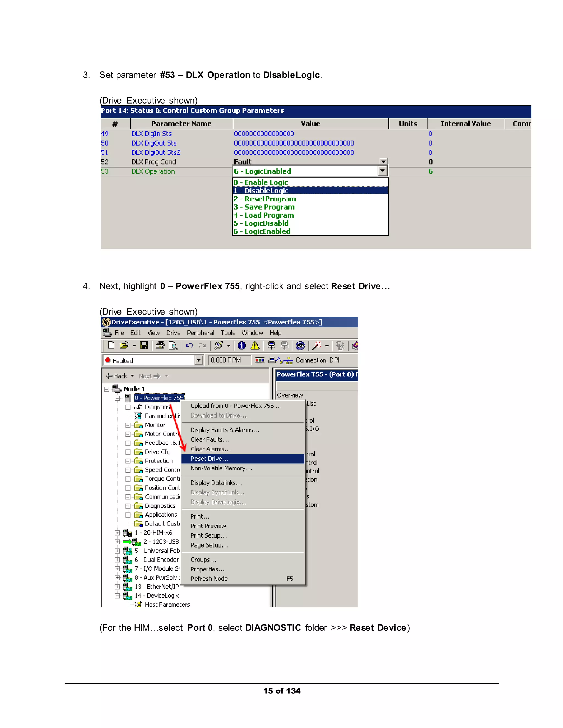Click the Internal Value column header
Screen dimensions: 563x728
tap(466, 124)
